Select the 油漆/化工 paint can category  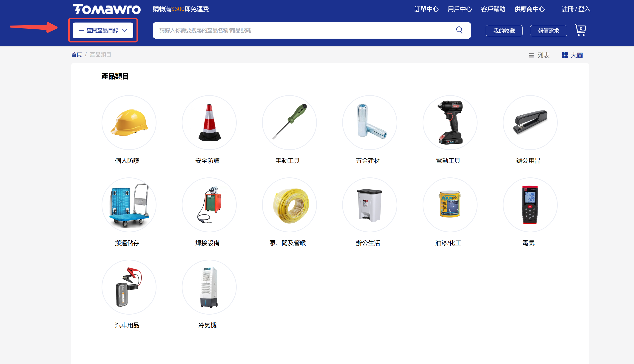tap(450, 205)
